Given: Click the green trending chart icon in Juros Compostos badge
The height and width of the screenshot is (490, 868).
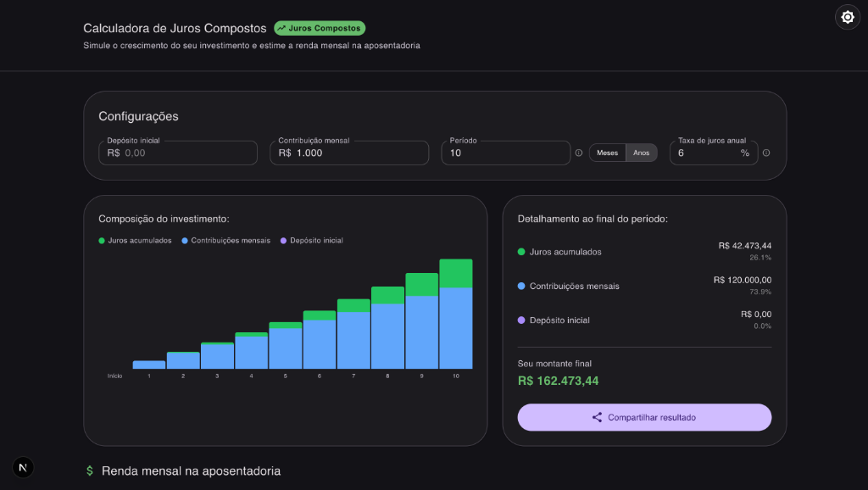Looking at the screenshot, I should pyautogui.click(x=283, y=27).
